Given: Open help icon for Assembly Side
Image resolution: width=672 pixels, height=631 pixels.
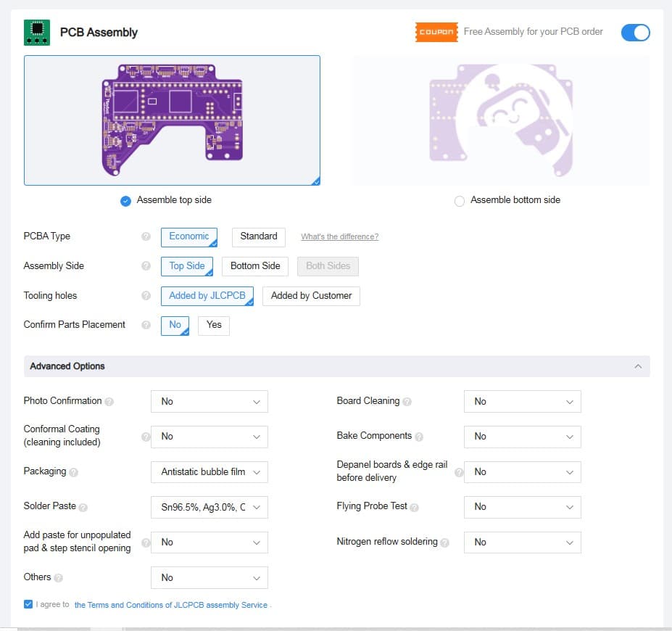Looking at the screenshot, I should [146, 266].
